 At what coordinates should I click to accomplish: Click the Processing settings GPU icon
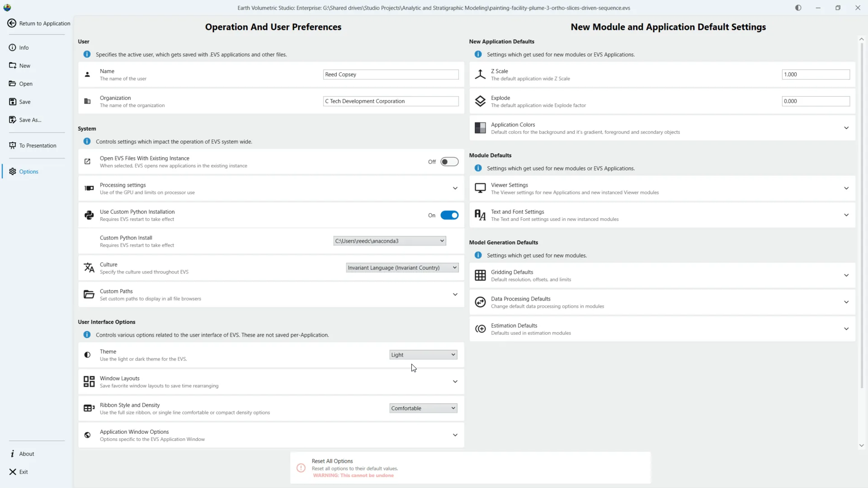89,188
